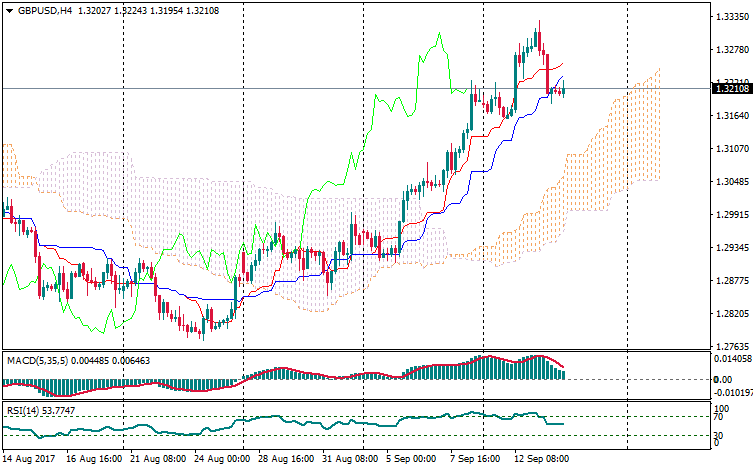
Task: Click the 7 Sep 16:00 time marker
Action: pyautogui.click(x=472, y=458)
